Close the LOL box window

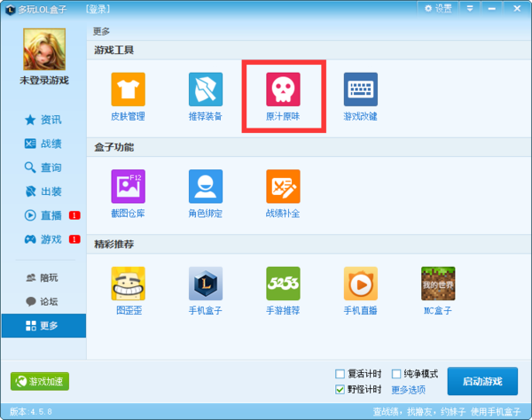tap(517, 9)
